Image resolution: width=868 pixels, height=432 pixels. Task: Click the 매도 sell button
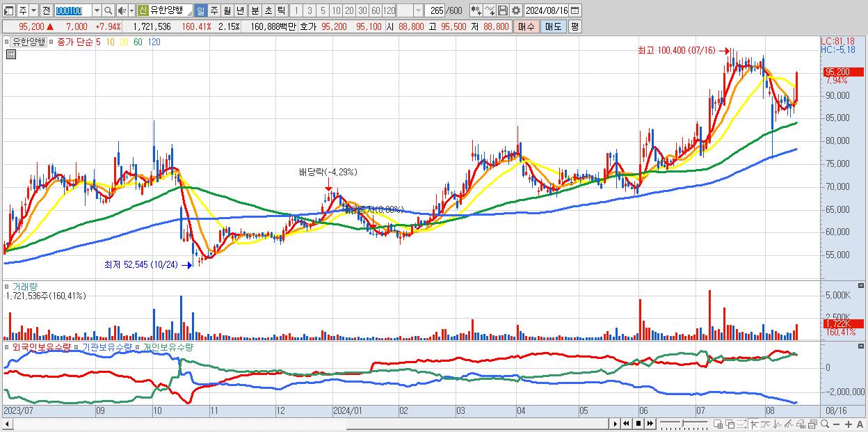tap(553, 26)
